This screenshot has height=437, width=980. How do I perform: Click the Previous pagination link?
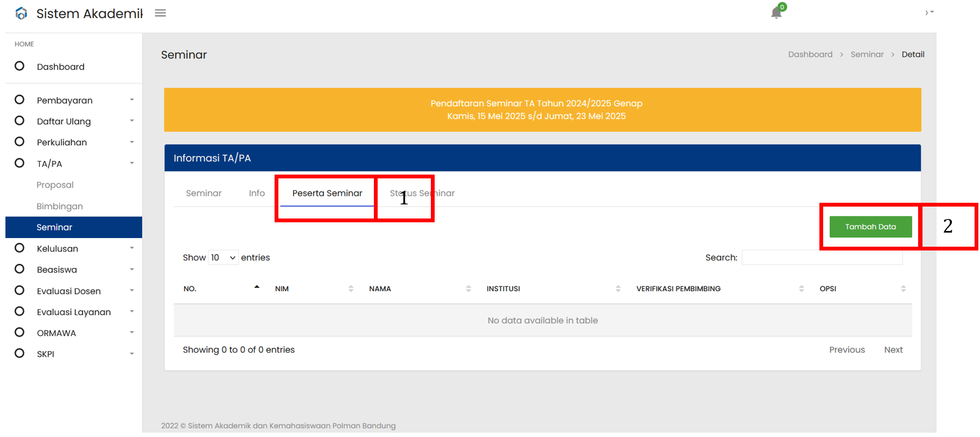[x=847, y=350]
